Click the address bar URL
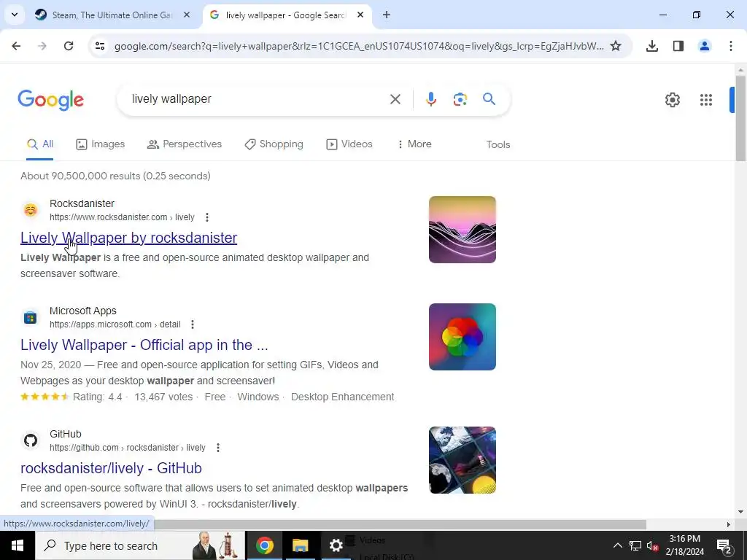The height and width of the screenshot is (560, 747). 359,46
